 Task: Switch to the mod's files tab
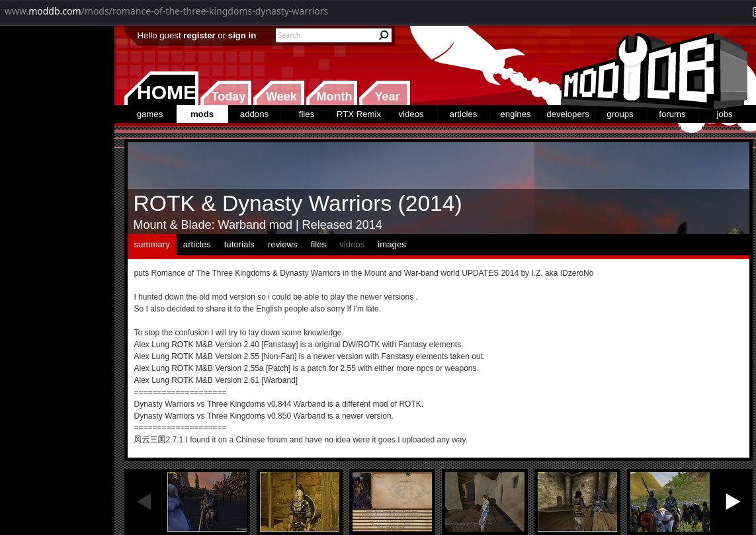pyautogui.click(x=318, y=245)
